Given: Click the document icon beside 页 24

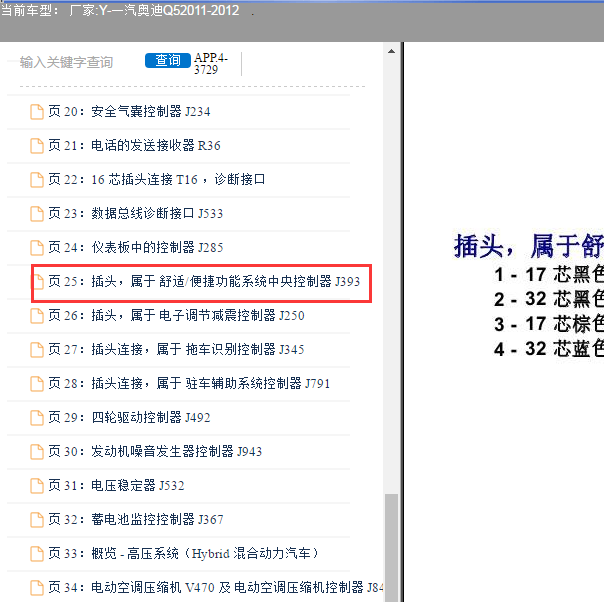Looking at the screenshot, I should click(x=37, y=248).
